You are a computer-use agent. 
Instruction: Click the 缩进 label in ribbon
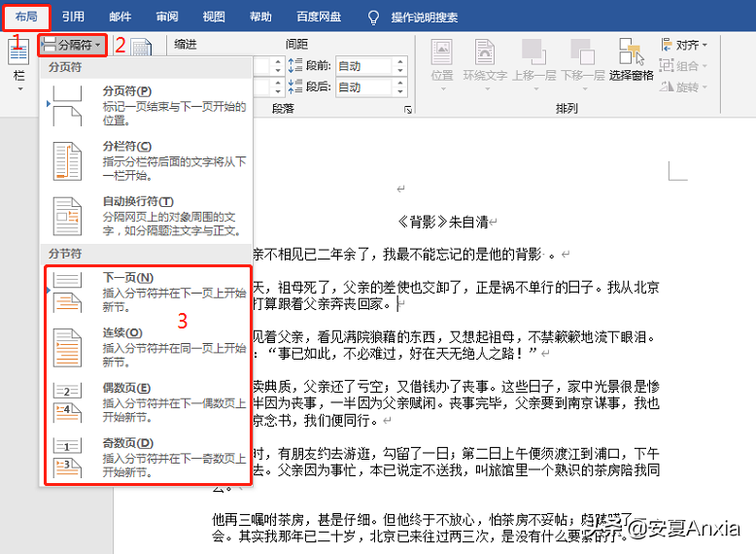pos(186,45)
